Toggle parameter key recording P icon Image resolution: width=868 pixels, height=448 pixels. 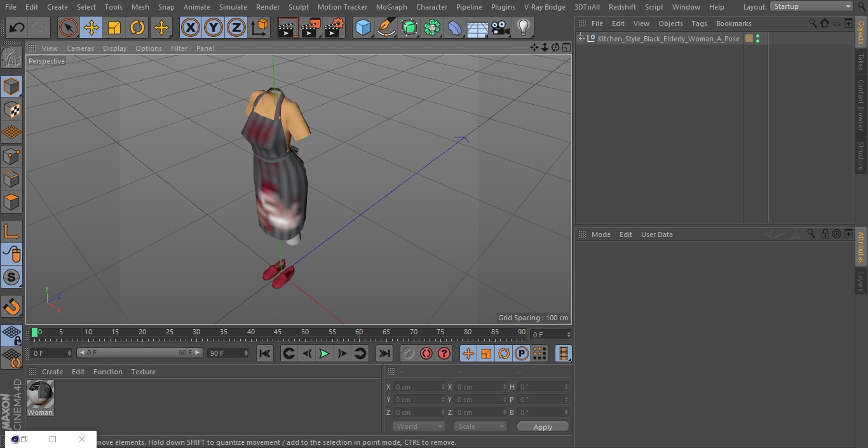point(522,353)
